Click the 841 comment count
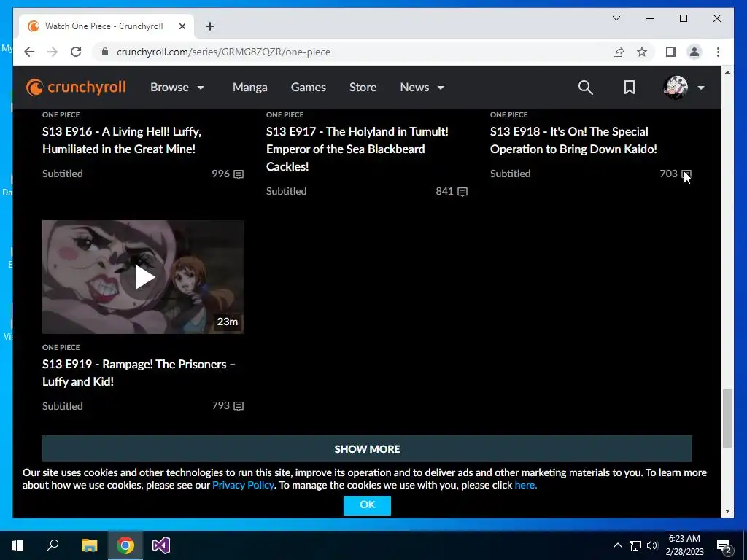This screenshot has height=560, width=747. click(x=444, y=191)
